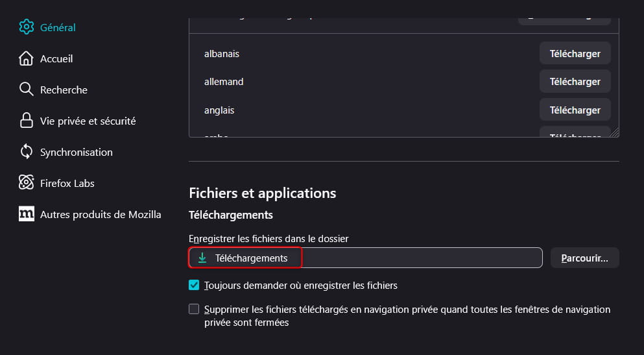Click the Mozilla logo icon
The width and height of the screenshot is (644, 355).
(27, 214)
